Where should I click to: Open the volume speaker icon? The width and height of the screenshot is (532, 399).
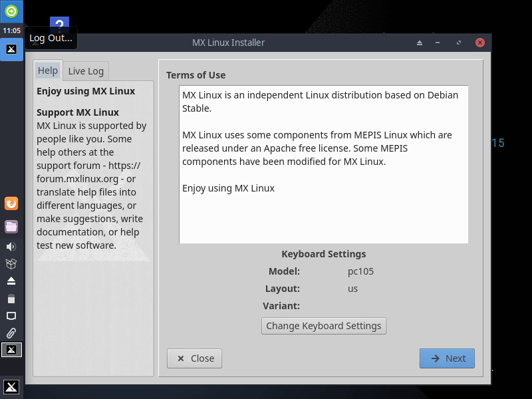coord(11,247)
